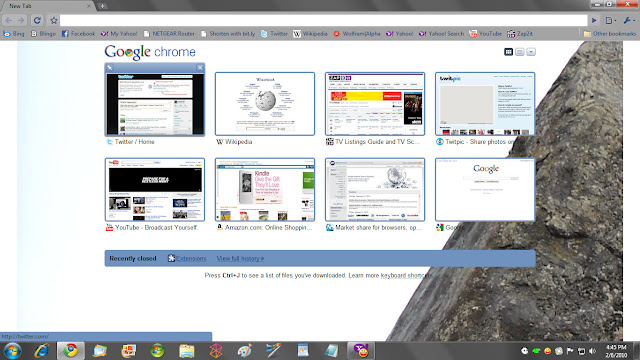The height and width of the screenshot is (360, 640).
Task: Pin the Twitter / Home thumbnail
Action: click(110, 67)
